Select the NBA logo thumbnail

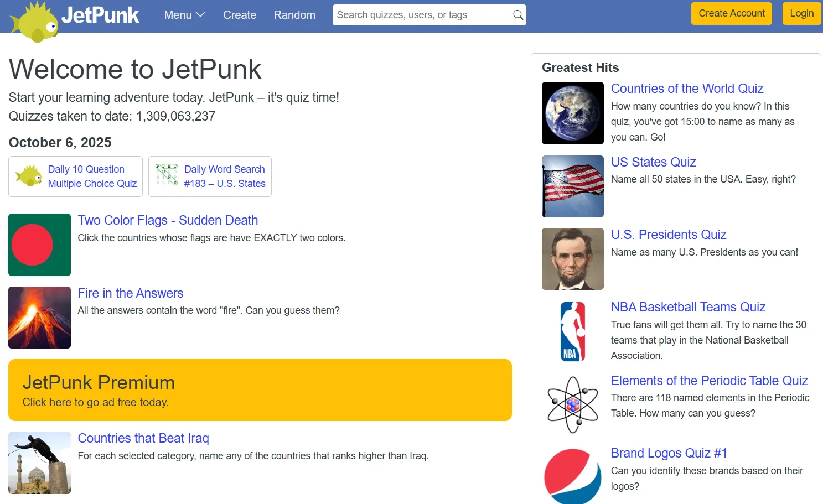click(x=572, y=331)
